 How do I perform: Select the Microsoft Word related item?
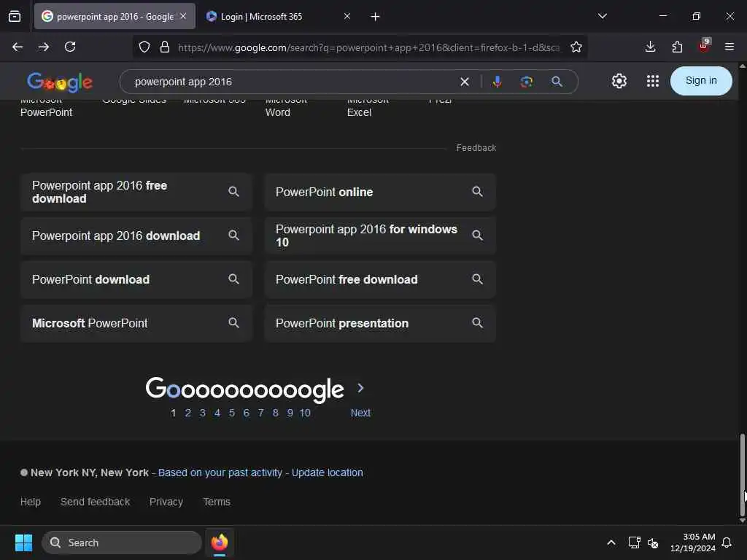(x=286, y=109)
